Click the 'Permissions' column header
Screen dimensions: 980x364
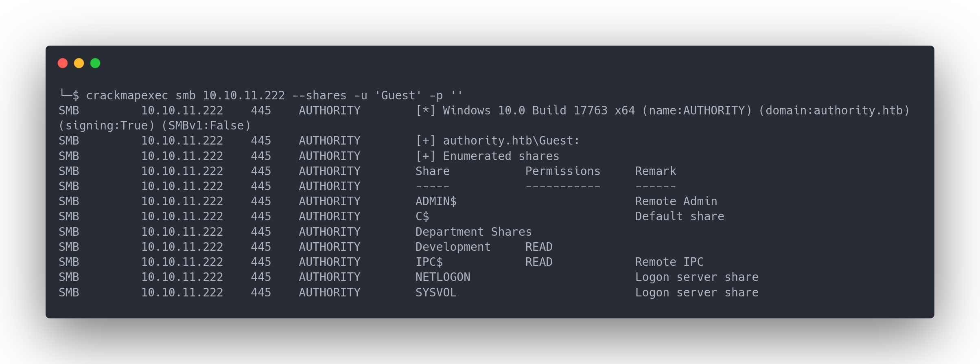(x=562, y=171)
